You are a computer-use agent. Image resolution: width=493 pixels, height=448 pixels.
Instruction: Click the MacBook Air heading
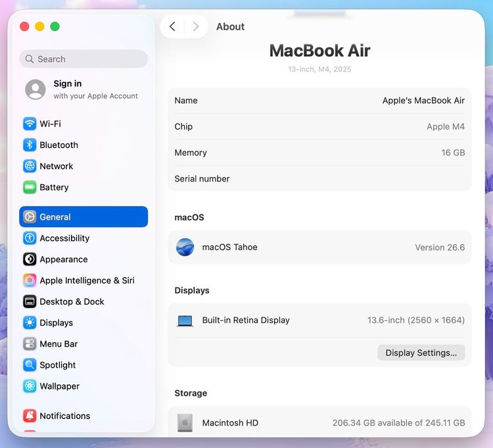pyautogui.click(x=319, y=51)
